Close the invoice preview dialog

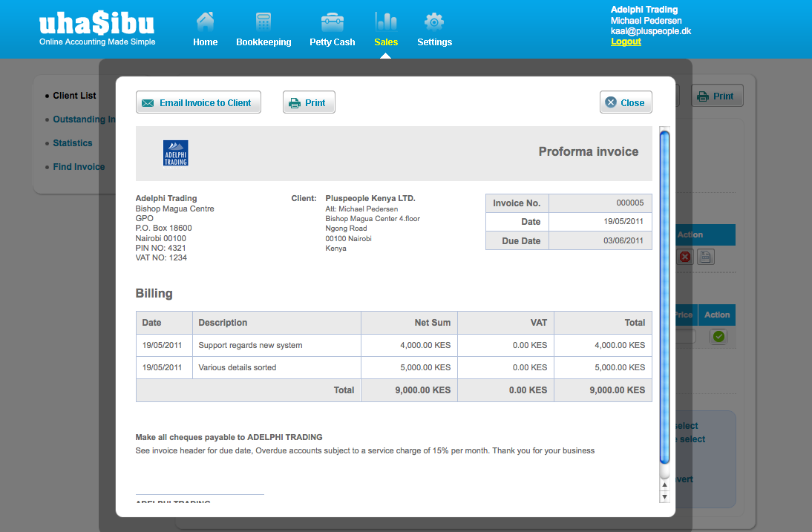(x=626, y=102)
